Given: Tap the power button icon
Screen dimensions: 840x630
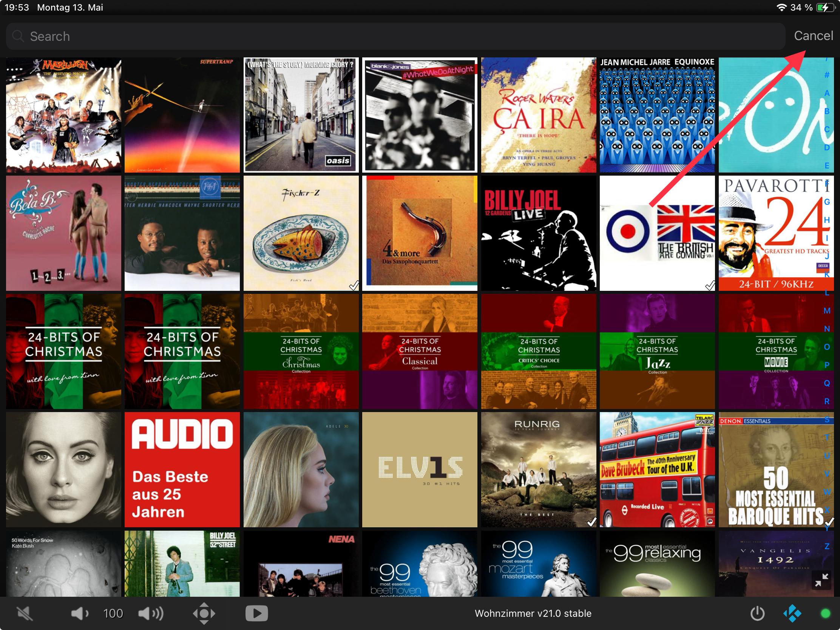Looking at the screenshot, I should [757, 613].
